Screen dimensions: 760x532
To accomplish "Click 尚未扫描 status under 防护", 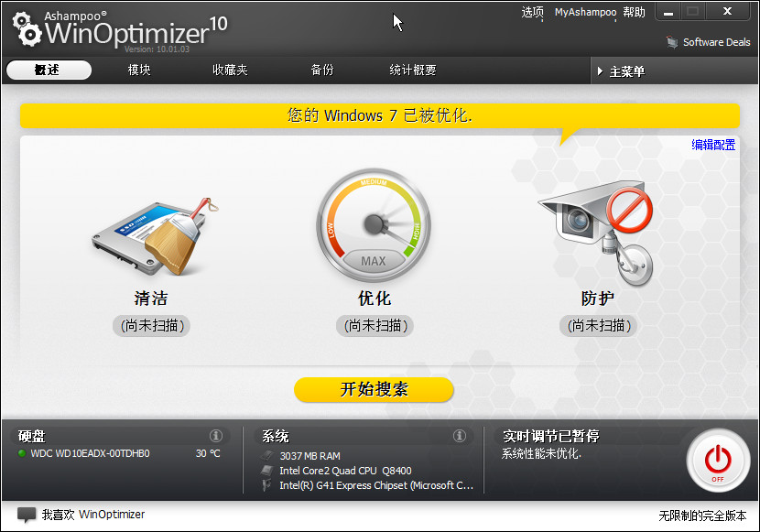I will tap(598, 326).
